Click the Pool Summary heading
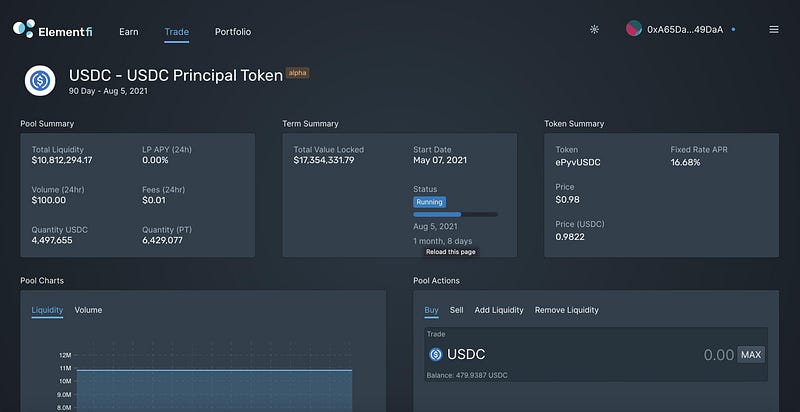The image size is (800, 412). (x=47, y=124)
